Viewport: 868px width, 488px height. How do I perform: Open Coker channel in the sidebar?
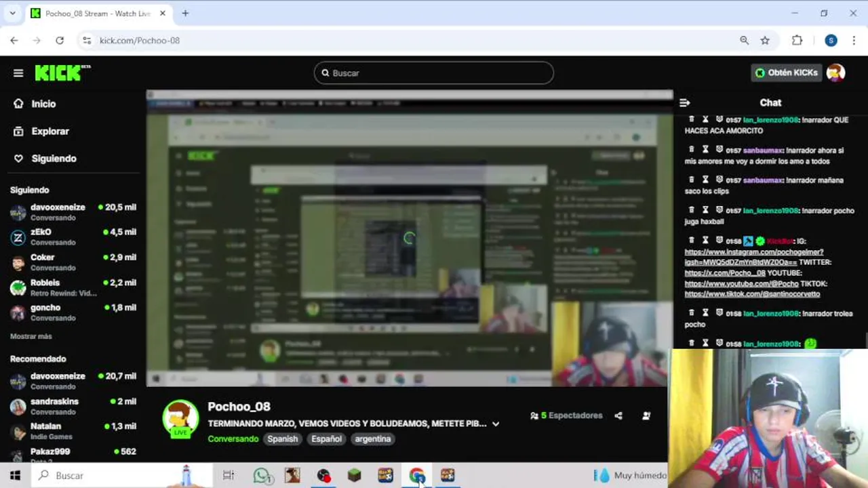tap(73, 262)
